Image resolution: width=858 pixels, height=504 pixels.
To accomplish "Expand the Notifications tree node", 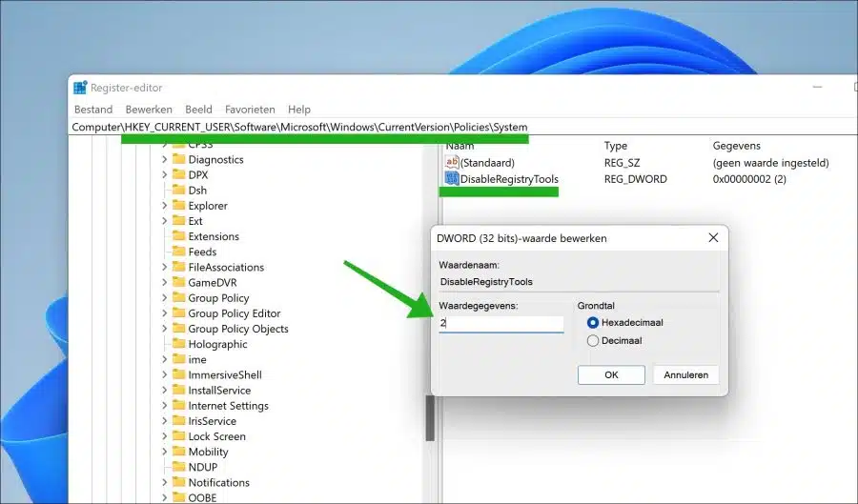I will coord(165,482).
